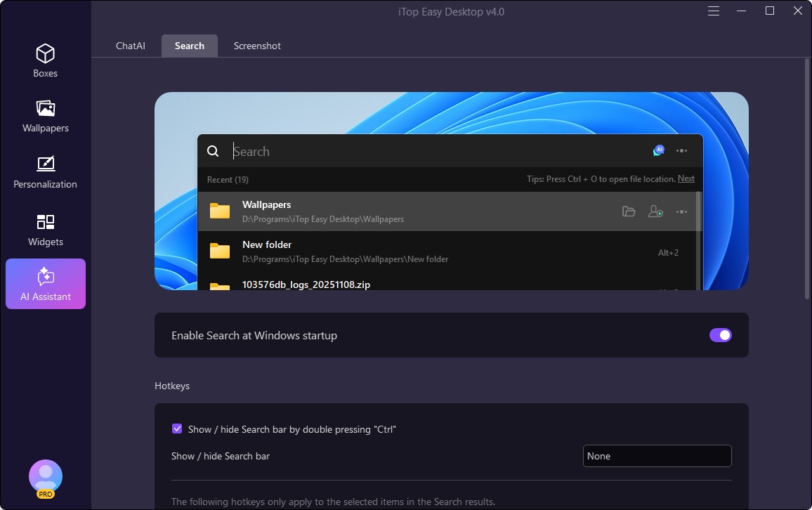Screen dimensions: 812x510
Task: Click the Show / hide Search bar hotkey field
Action: pos(657,456)
